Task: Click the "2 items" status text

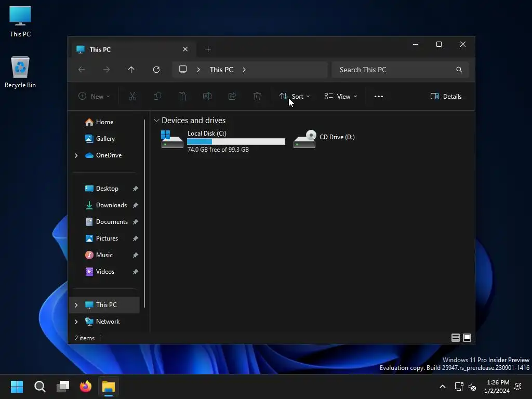Action: 85,338
